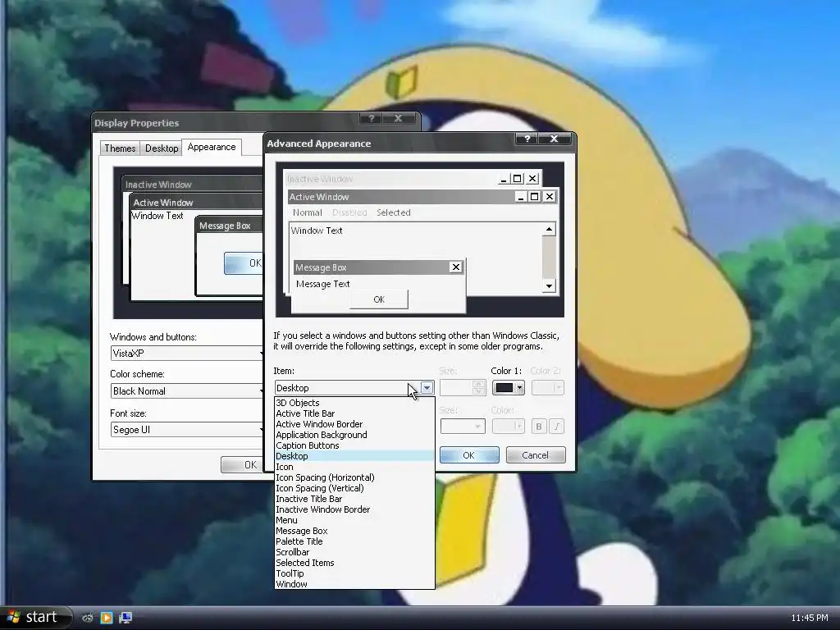Image resolution: width=840 pixels, height=630 pixels.
Task: Click first quick launch icon beside start
Action: pos(88,619)
